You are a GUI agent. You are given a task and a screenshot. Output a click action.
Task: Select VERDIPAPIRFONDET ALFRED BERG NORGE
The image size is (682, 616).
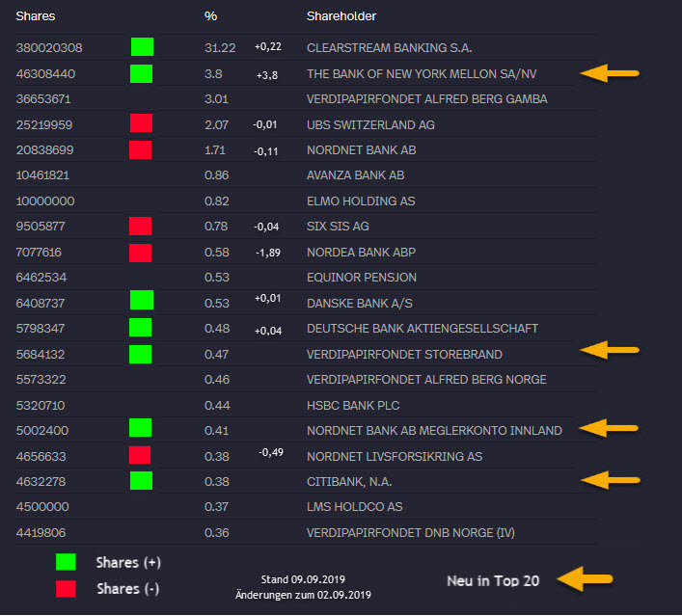426,380
